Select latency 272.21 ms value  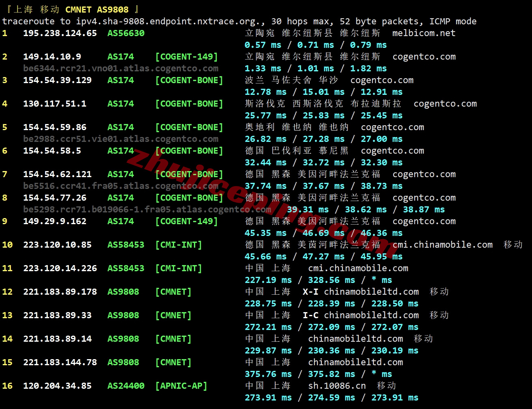pyautogui.click(x=268, y=327)
